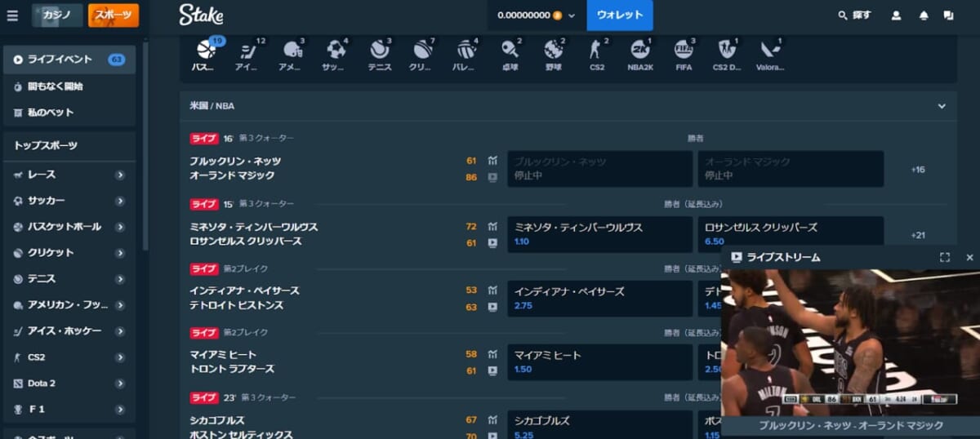Open the user profile icon

pos(896,16)
